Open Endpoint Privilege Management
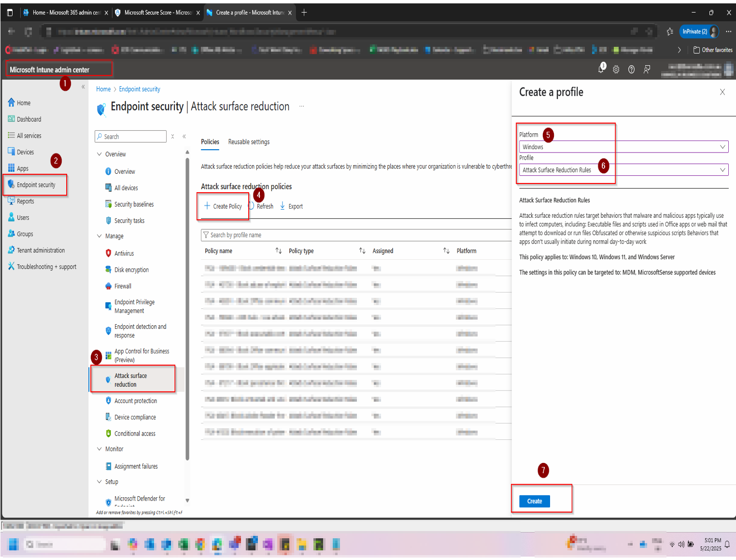 [130, 307]
